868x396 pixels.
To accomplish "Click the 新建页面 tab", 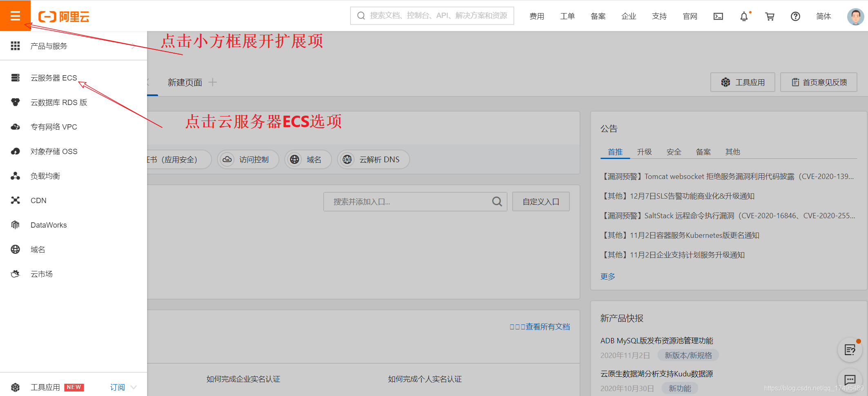I will 185,82.
